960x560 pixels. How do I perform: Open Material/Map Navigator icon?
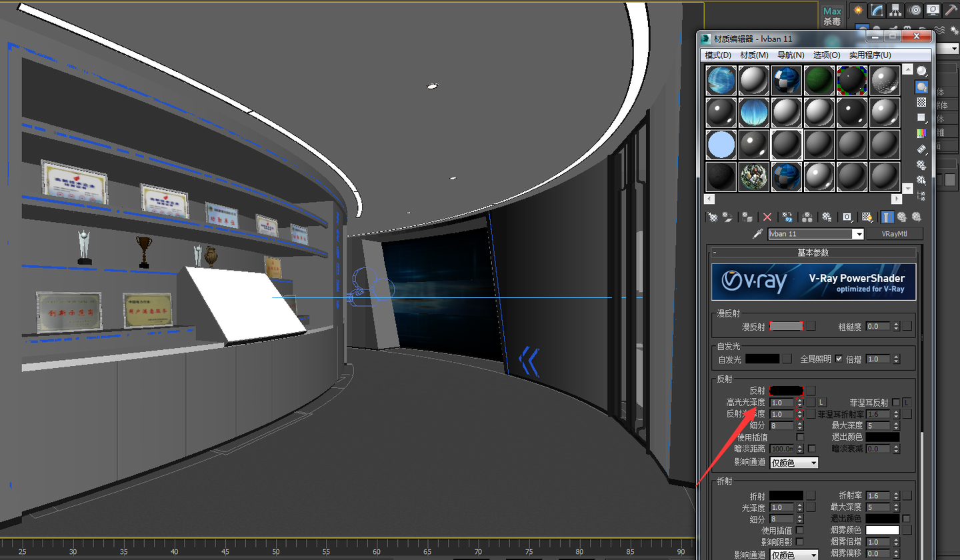coord(922,195)
